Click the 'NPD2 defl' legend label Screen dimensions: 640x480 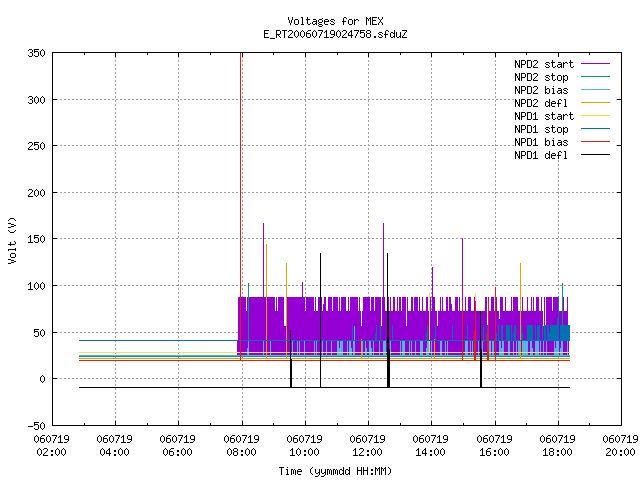click(541, 103)
